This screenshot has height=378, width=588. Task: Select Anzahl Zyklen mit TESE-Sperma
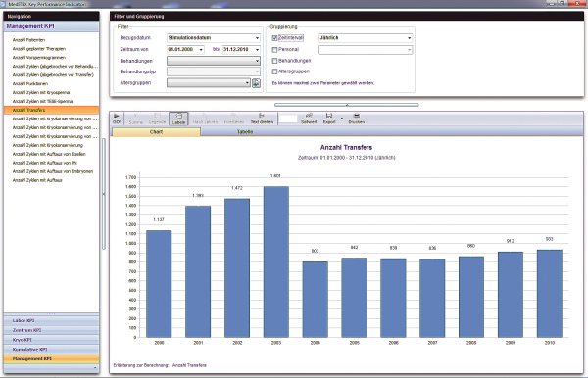point(42,101)
